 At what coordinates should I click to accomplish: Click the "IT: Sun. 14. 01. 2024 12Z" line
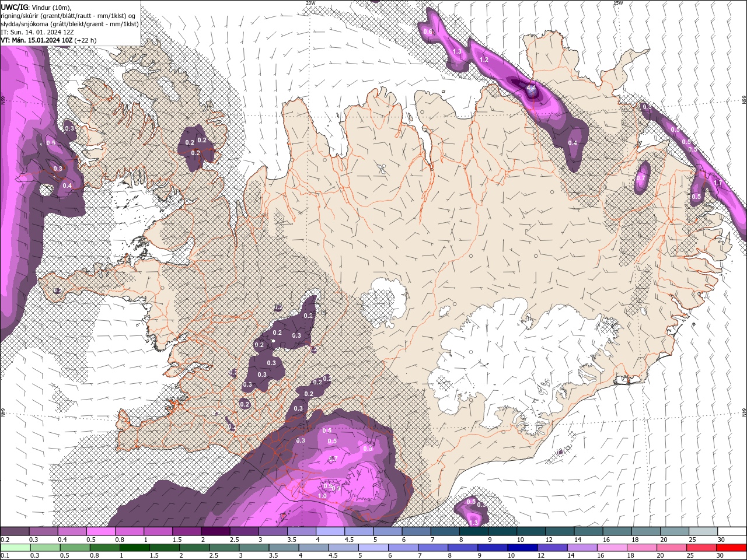pyautogui.click(x=37, y=32)
